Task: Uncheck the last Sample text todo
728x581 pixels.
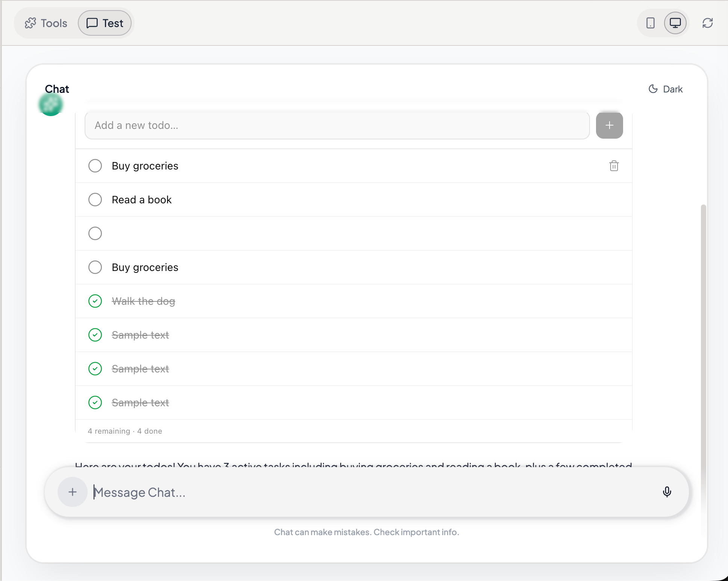Action: point(95,402)
